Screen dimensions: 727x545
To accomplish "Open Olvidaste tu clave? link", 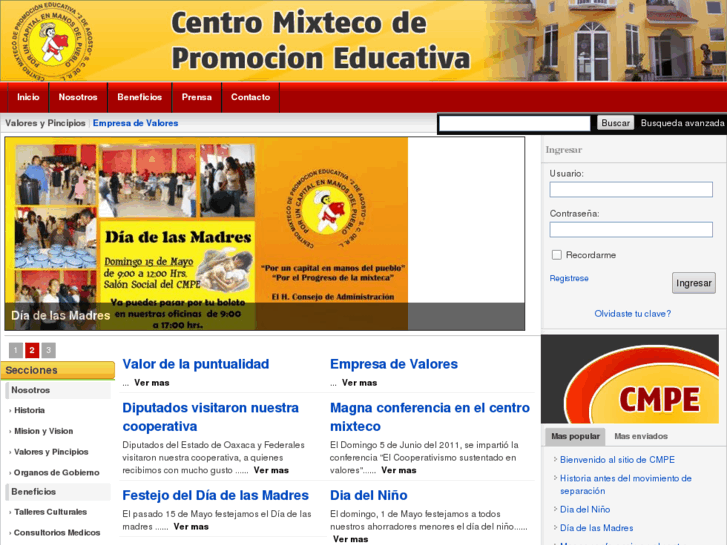I will (x=632, y=314).
